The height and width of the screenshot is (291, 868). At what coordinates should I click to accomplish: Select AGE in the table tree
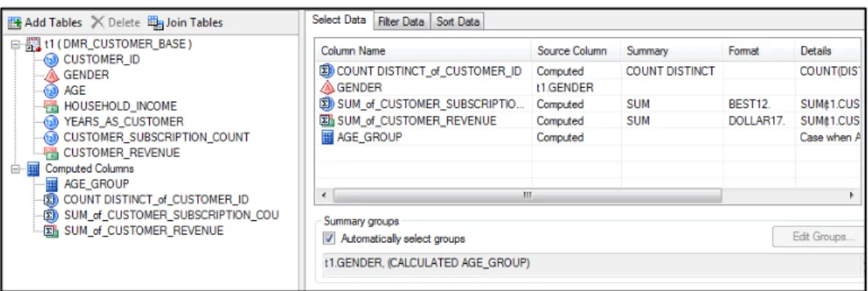coord(75,90)
